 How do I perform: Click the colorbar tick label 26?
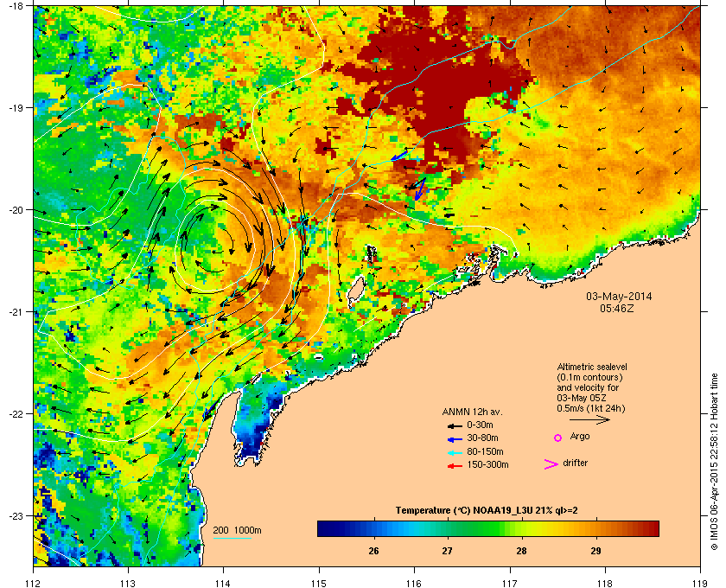[x=373, y=551]
